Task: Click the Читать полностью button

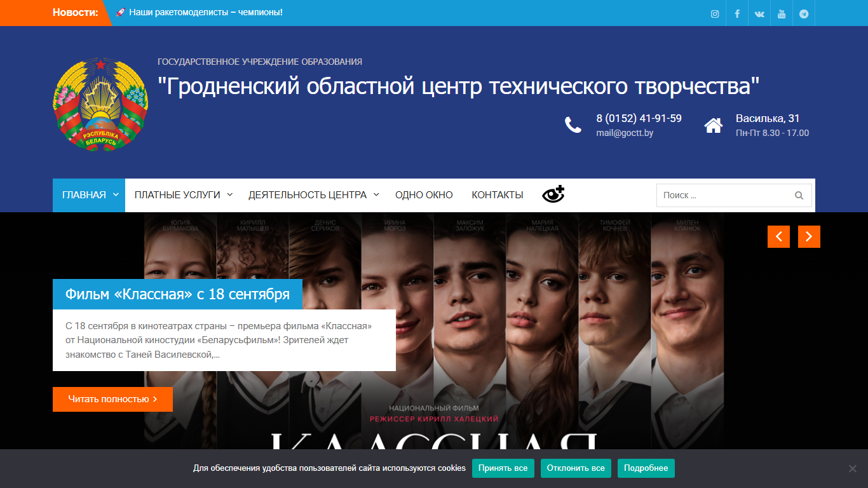Action: click(x=112, y=399)
